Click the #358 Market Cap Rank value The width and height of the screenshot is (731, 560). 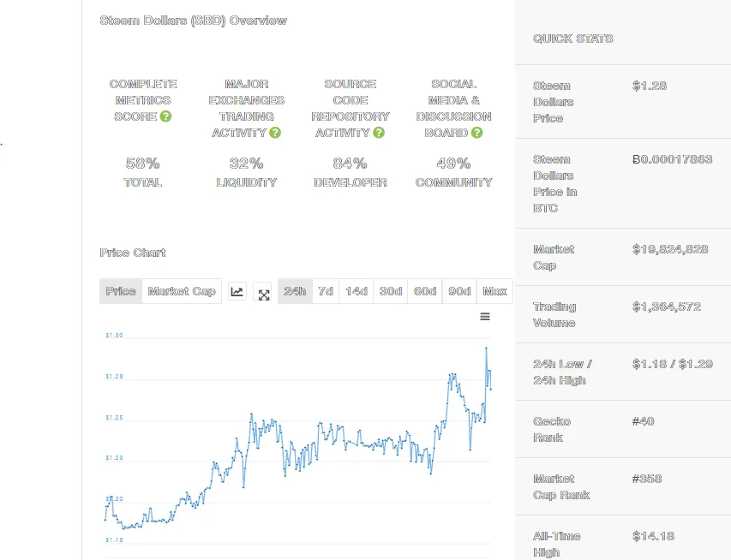click(x=647, y=479)
